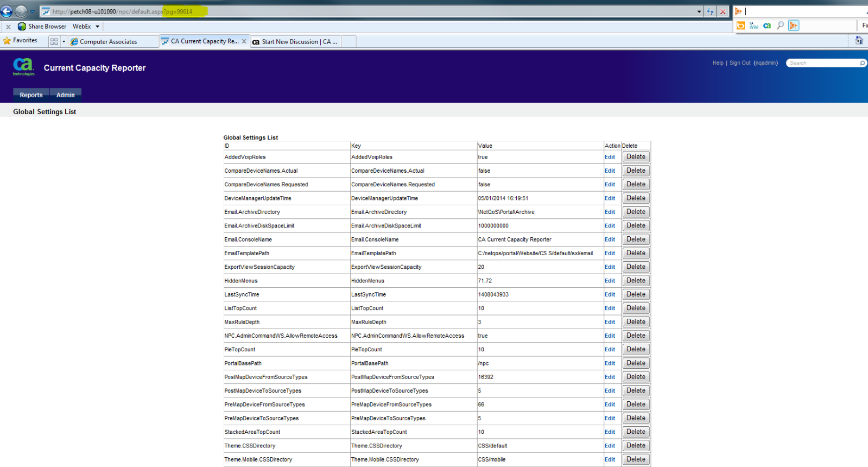868x467 pixels.
Task: Click the '05/01/2014 16:19:51' value cell
Action: (503, 198)
